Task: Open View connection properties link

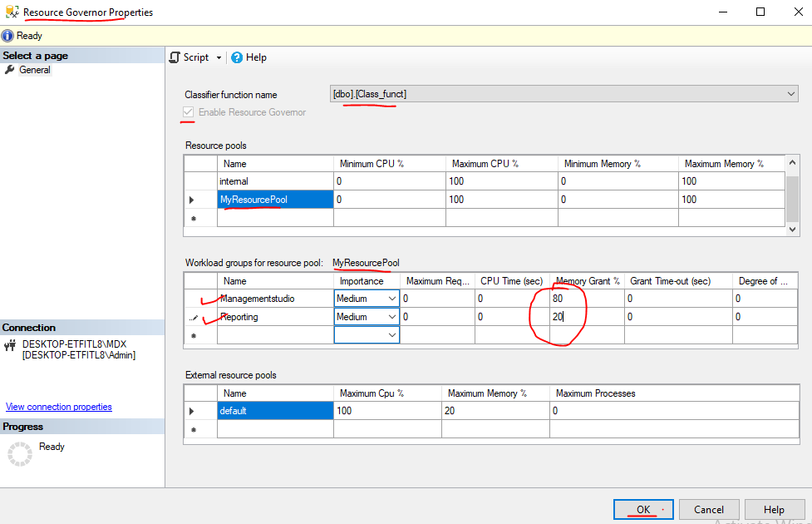Action: [58, 407]
